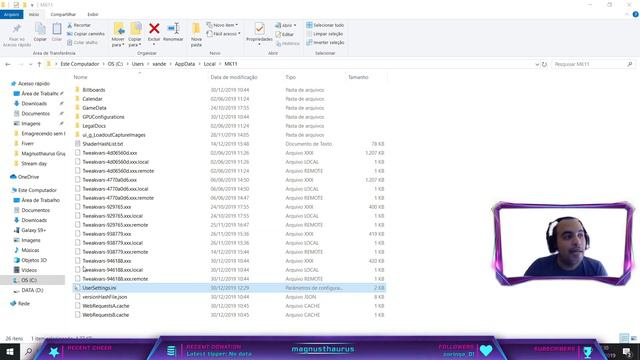Viewport: 640px width, 360px height.
Task: Refresh the folder view
Action: [544, 64]
